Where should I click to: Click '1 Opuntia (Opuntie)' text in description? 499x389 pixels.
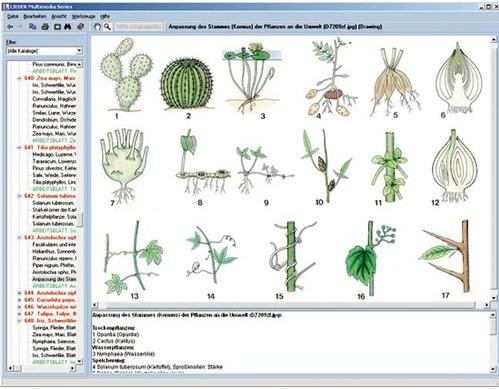tap(116, 334)
